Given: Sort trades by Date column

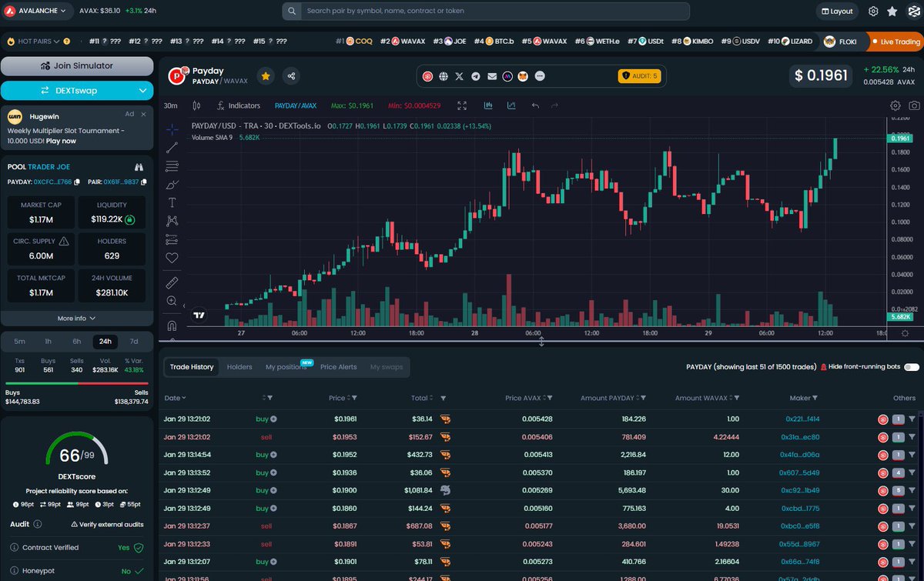Looking at the screenshot, I should click(x=175, y=398).
